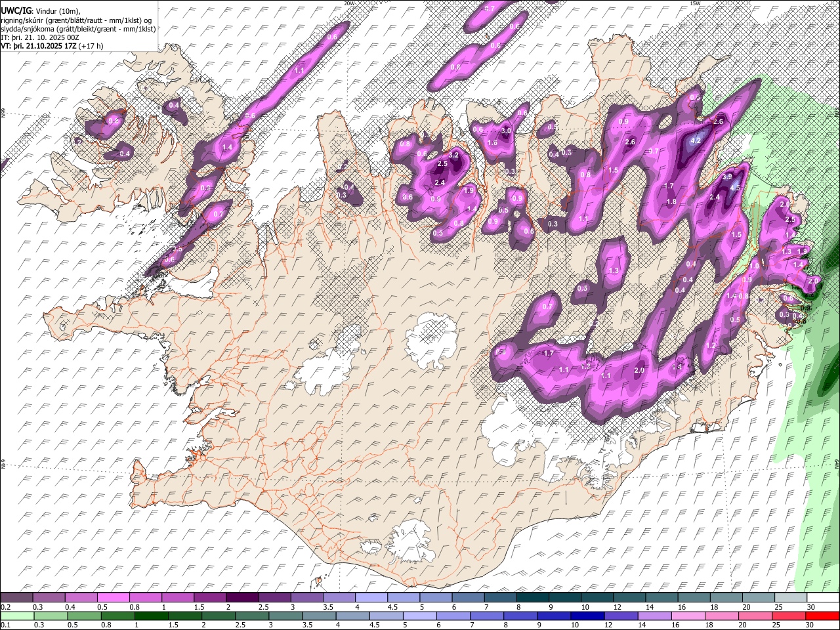Screen dimensions: 840x630
Task: Click the 'VT: þri. 21.10.2025 17Z (+17 h)' line
Action: [x=52, y=47]
